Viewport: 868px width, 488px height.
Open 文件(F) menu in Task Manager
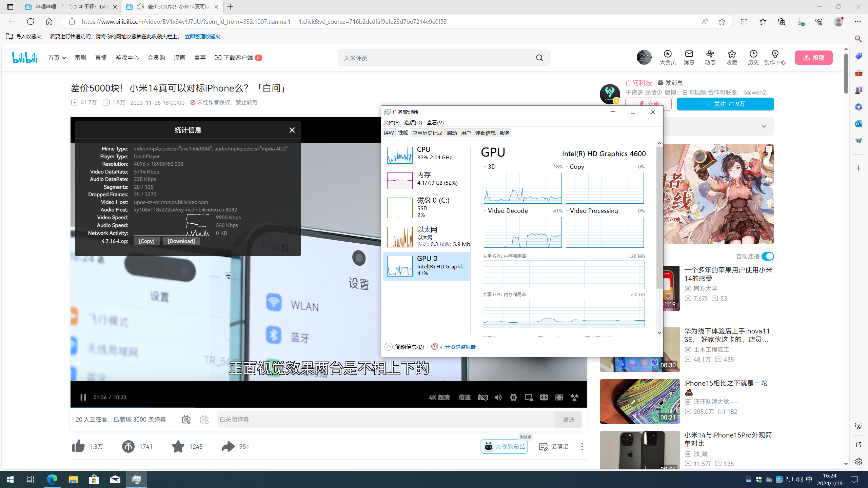[391, 122]
